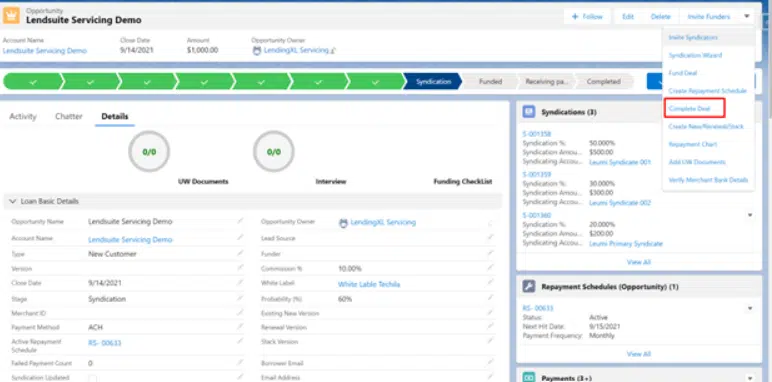Collapse the Loan Basic Details section
This screenshot has height=382, width=772.
pos(13,201)
